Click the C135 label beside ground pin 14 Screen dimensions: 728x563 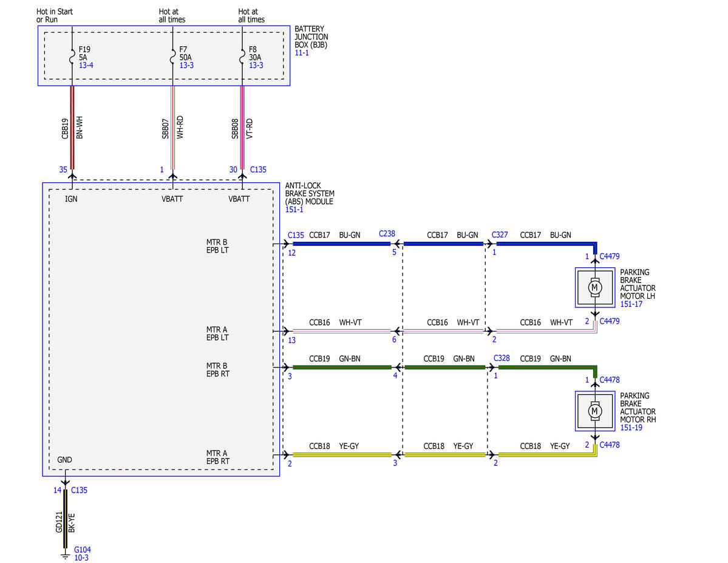[79, 491]
